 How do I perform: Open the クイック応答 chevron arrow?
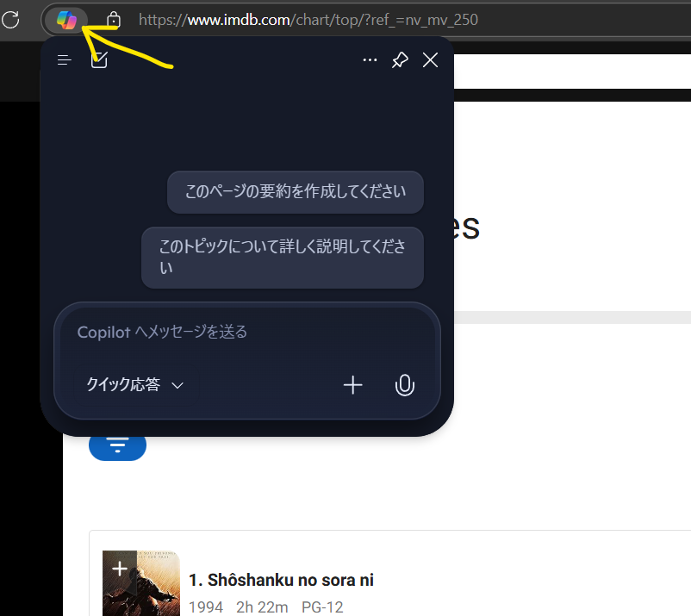click(178, 385)
